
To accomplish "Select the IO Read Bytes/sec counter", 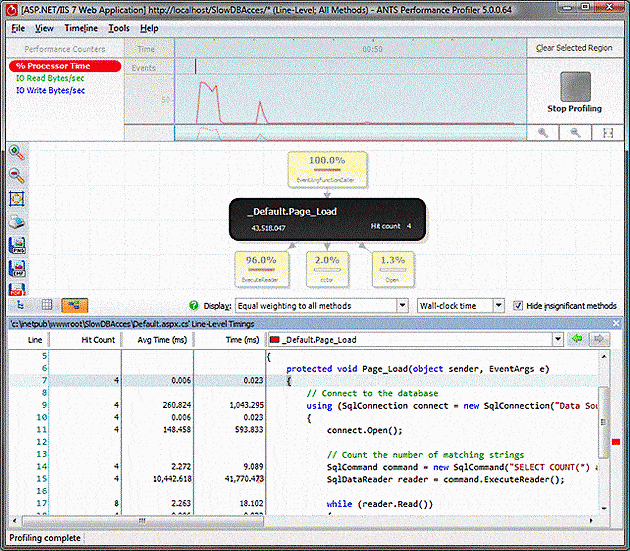I will click(x=50, y=78).
